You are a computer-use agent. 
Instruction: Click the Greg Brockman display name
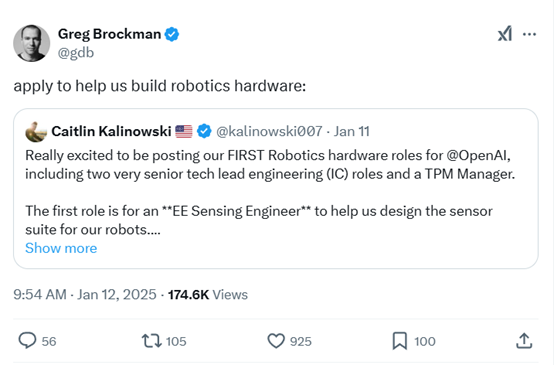click(109, 34)
